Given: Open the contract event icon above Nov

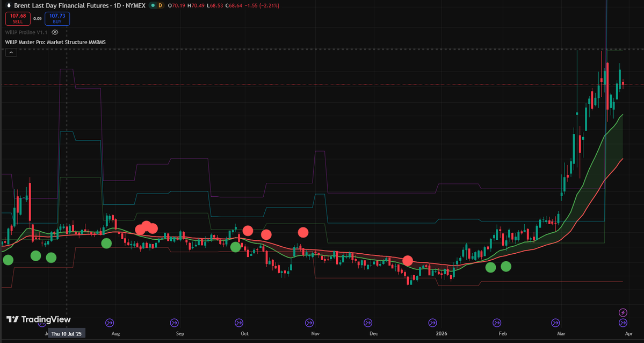Looking at the screenshot, I should 309,323.
